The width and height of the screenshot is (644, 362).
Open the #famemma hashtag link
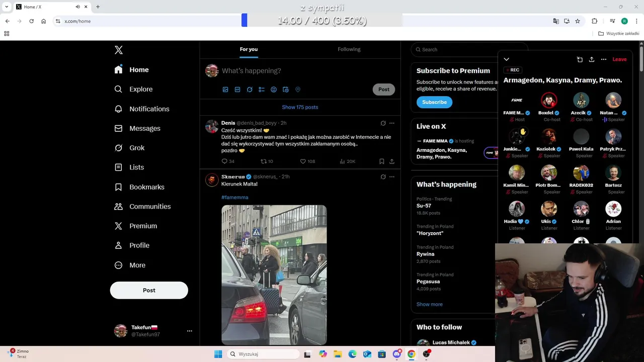point(234,198)
